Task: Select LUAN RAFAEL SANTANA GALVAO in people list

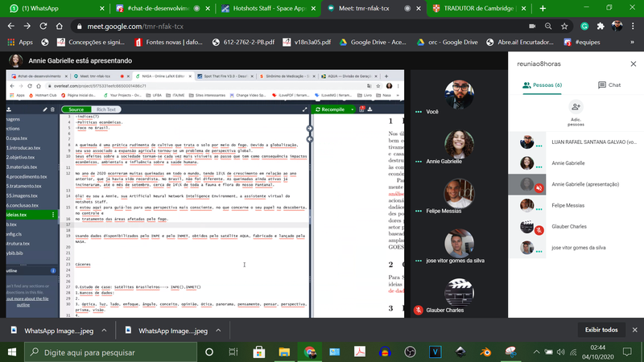Action: point(576,142)
